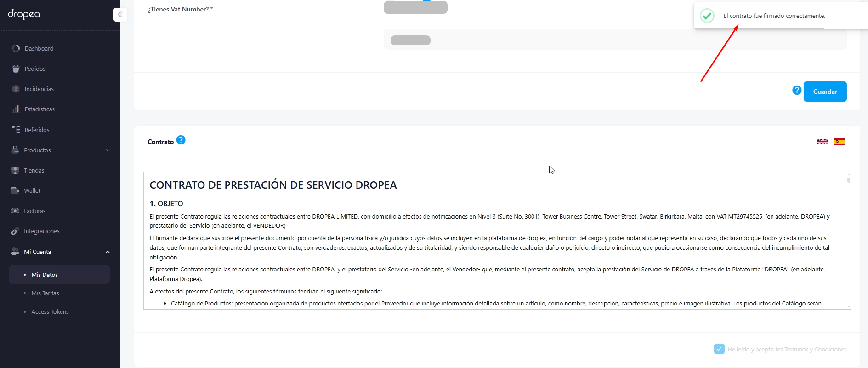The width and height of the screenshot is (868, 368).
Task: Go to Integraciones in sidebar
Action: (x=41, y=231)
